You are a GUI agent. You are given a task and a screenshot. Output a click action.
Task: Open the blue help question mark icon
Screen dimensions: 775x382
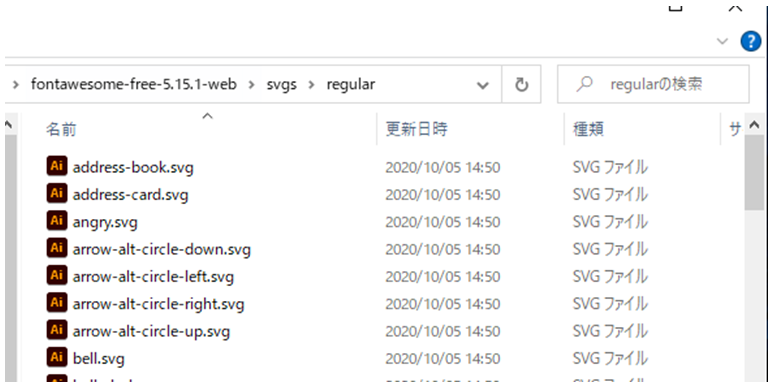point(750,41)
